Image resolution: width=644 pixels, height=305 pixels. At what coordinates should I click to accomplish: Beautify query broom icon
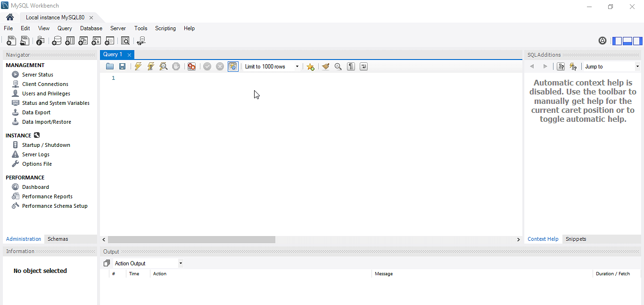click(325, 67)
